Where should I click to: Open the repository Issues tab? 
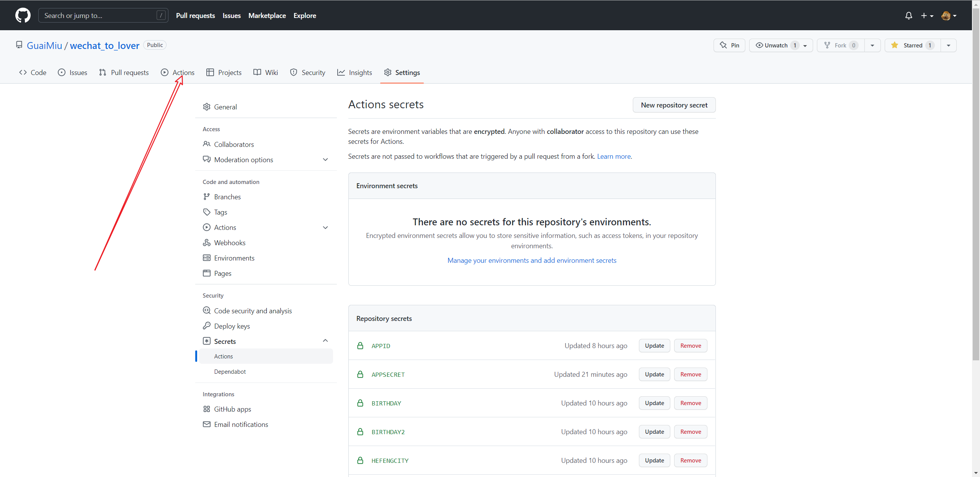(x=73, y=72)
